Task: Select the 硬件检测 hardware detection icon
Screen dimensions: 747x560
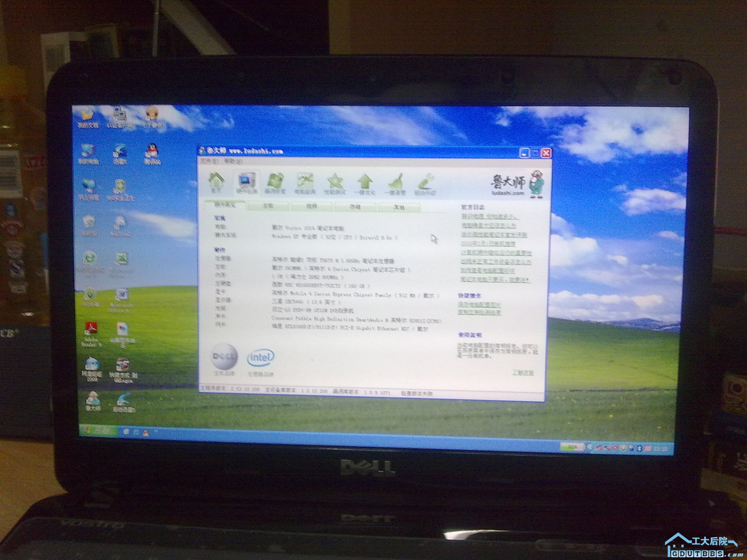Action: (x=247, y=183)
